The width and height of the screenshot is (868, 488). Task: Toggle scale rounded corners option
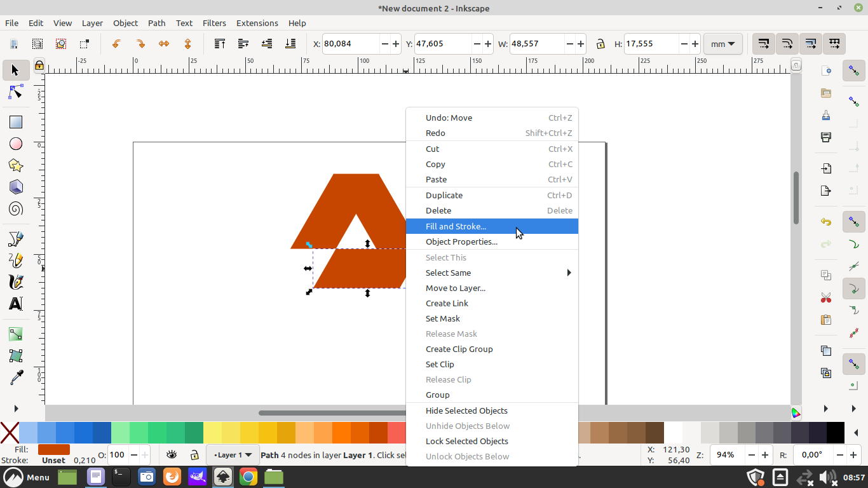[x=787, y=44]
